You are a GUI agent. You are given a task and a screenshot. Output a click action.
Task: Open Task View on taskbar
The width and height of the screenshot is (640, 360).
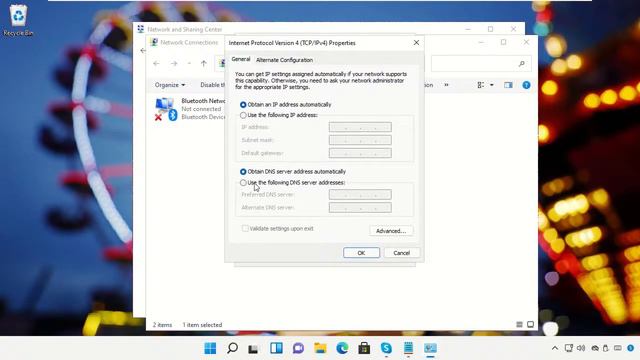253,348
